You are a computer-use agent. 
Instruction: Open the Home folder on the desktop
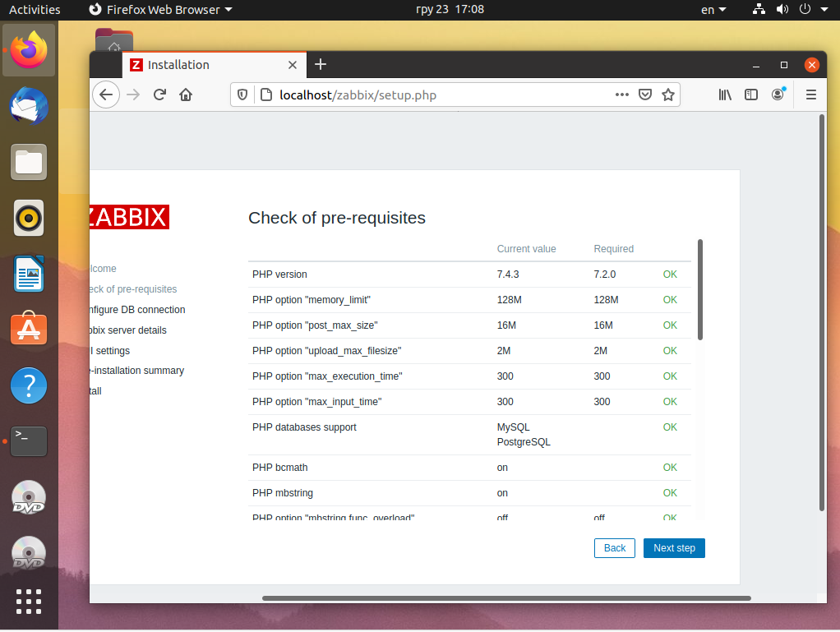114,41
